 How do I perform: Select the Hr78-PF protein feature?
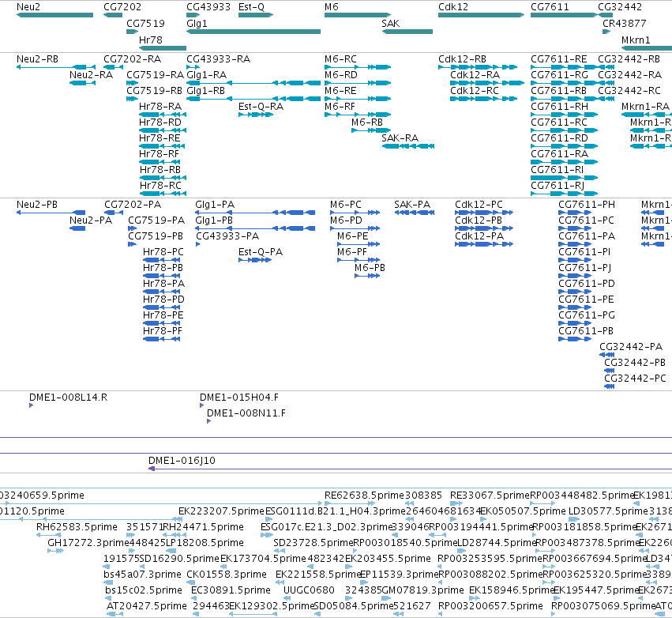pos(162,339)
